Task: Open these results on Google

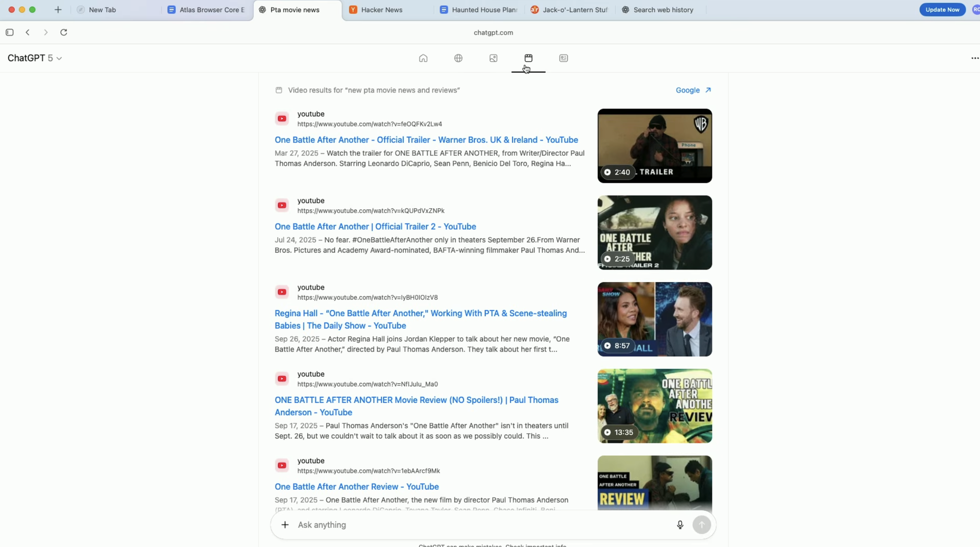Action: tap(687, 90)
